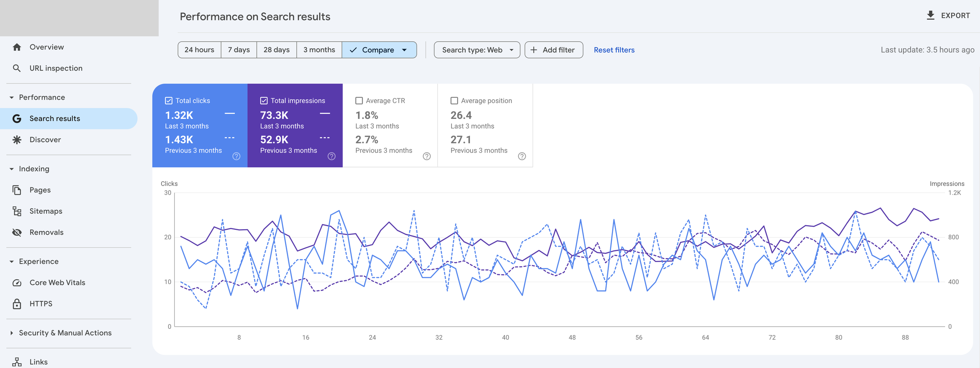Expand Security & Manual Actions section
Screen dimensions: 980x368
pos(12,333)
